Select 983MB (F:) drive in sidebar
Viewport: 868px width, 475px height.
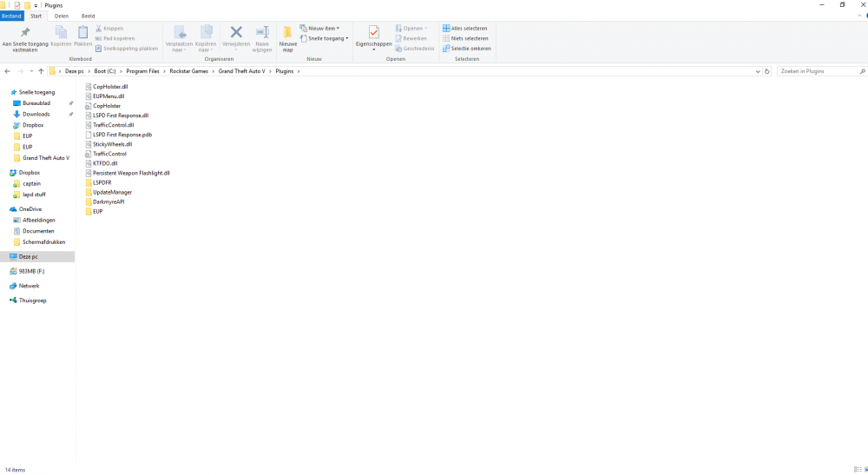click(31, 271)
